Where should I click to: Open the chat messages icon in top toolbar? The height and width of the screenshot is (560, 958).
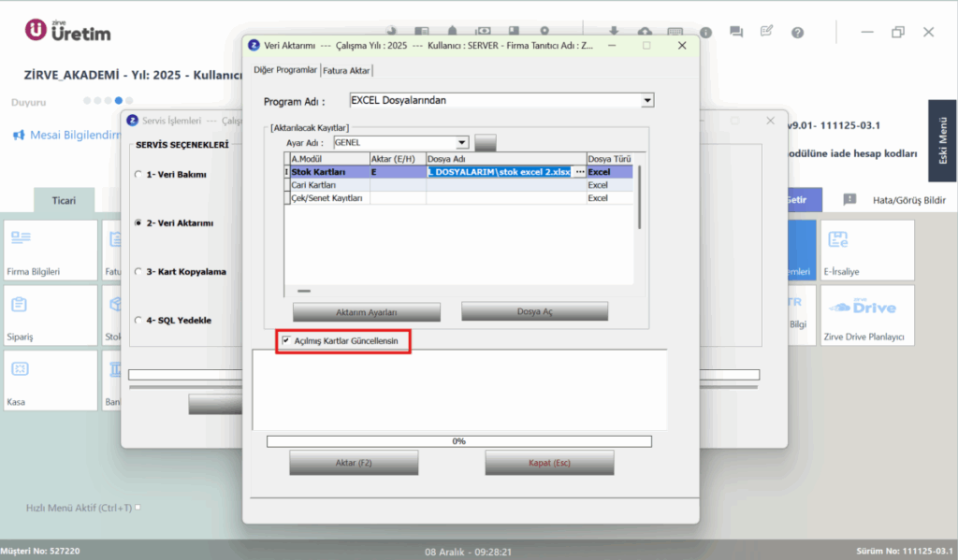click(736, 33)
